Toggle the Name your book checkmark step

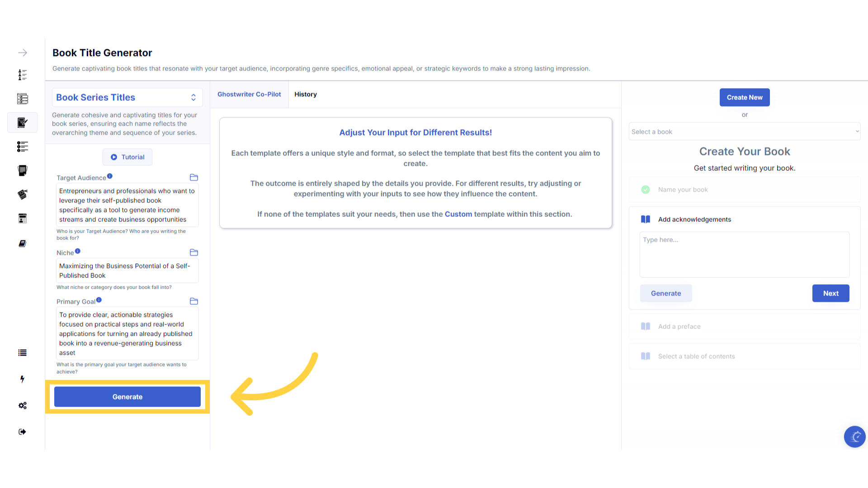coord(646,190)
